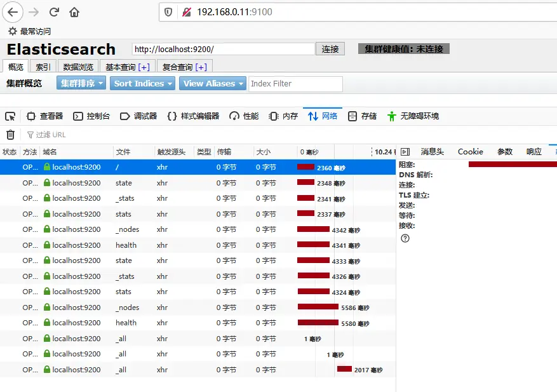
Task: Switch to the 索引 indices tab
Action: click(x=43, y=67)
